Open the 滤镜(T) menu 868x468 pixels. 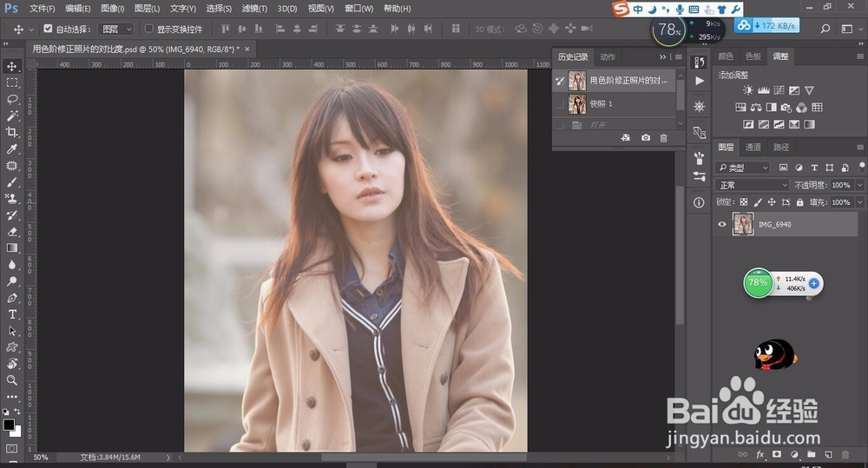click(254, 9)
